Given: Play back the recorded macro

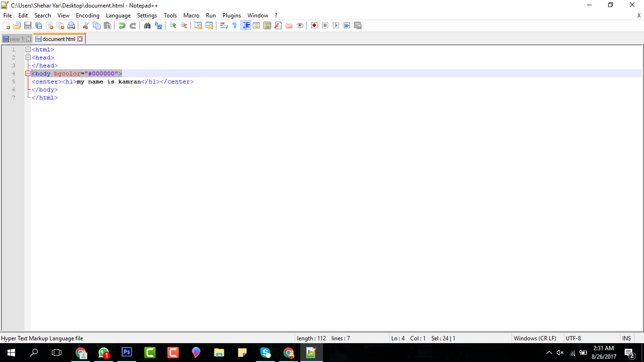Looking at the screenshot, I should coord(336,25).
